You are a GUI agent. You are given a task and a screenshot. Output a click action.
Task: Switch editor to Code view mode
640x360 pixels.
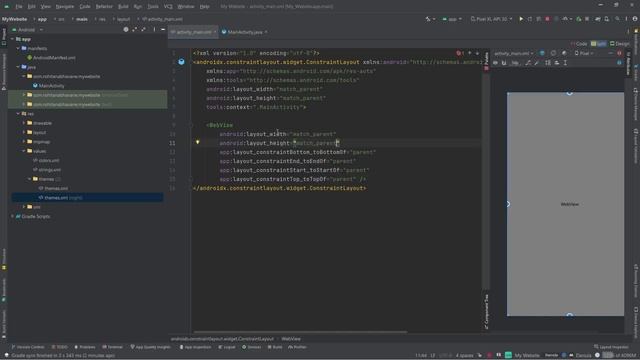(x=579, y=43)
